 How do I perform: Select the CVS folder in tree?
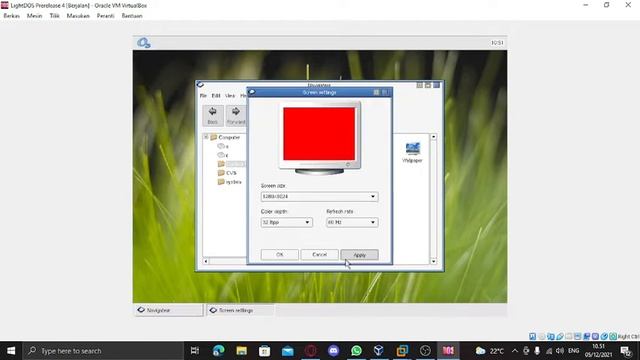pyautogui.click(x=227, y=173)
